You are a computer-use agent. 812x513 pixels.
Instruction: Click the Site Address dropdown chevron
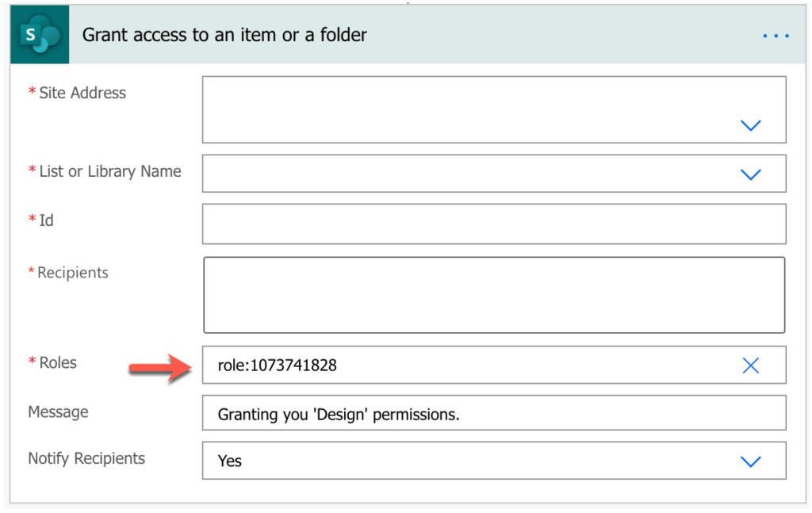click(750, 125)
